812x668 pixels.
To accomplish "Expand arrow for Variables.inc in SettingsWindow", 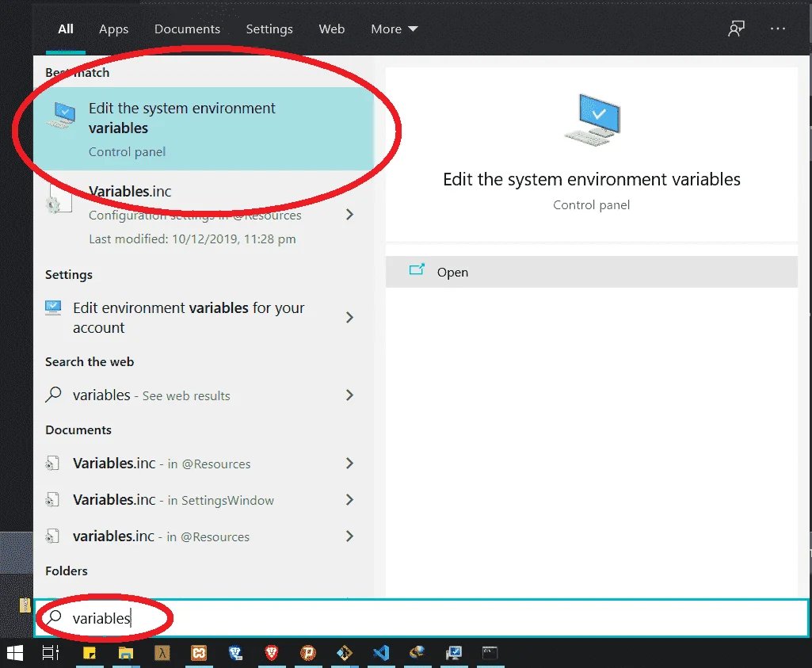I will [x=349, y=500].
